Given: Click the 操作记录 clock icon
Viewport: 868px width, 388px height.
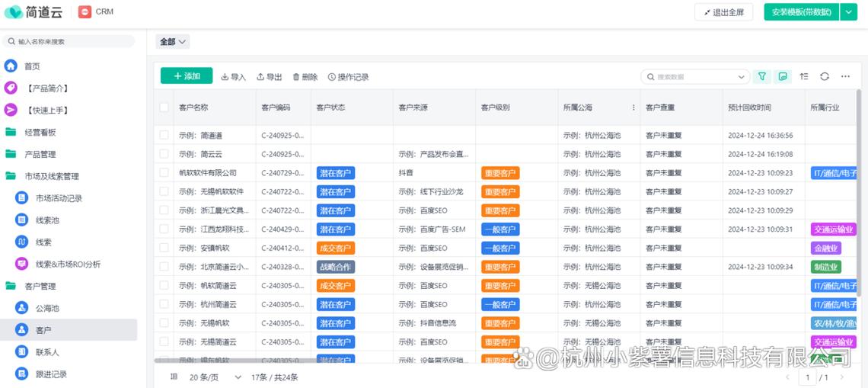Looking at the screenshot, I should click(331, 77).
